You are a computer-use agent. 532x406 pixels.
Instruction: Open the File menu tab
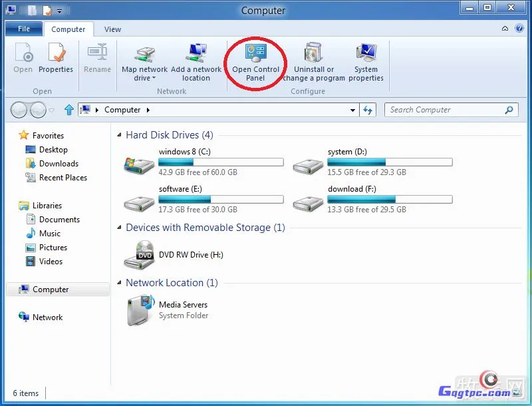point(24,29)
